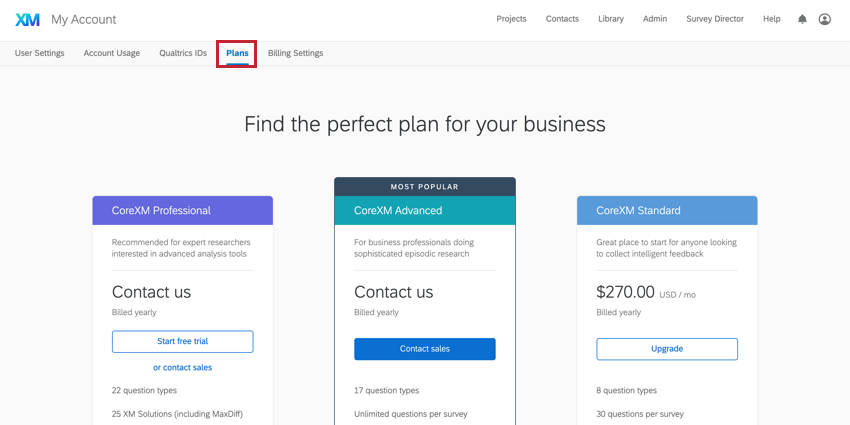Image resolution: width=850 pixels, height=425 pixels.
Task: Click the CoreXM Professional plan header
Action: pyautogui.click(x=183, y=210)
